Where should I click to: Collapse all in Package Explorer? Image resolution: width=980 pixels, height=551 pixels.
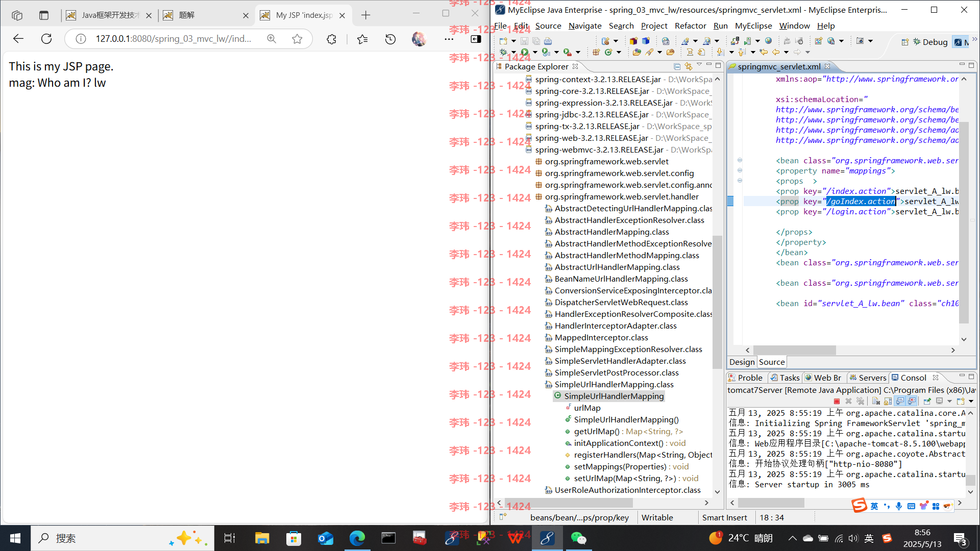click(x=677, y=66)
